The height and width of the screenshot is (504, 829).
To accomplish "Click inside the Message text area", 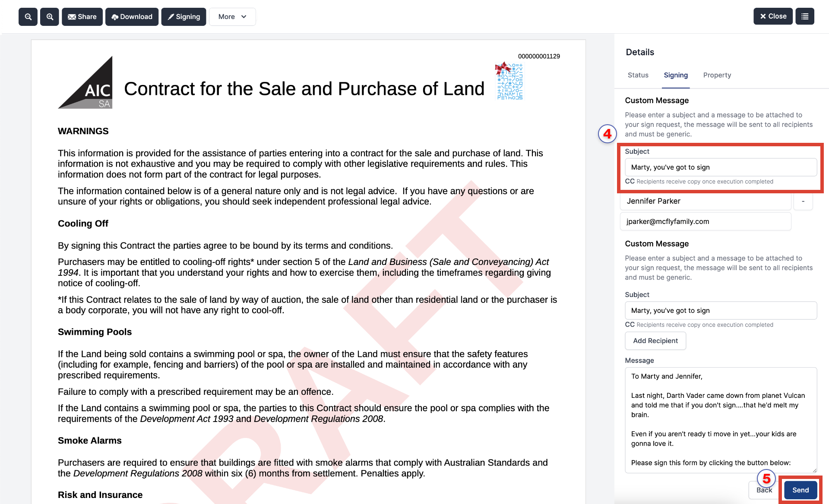I will click(x=721, y=420).
